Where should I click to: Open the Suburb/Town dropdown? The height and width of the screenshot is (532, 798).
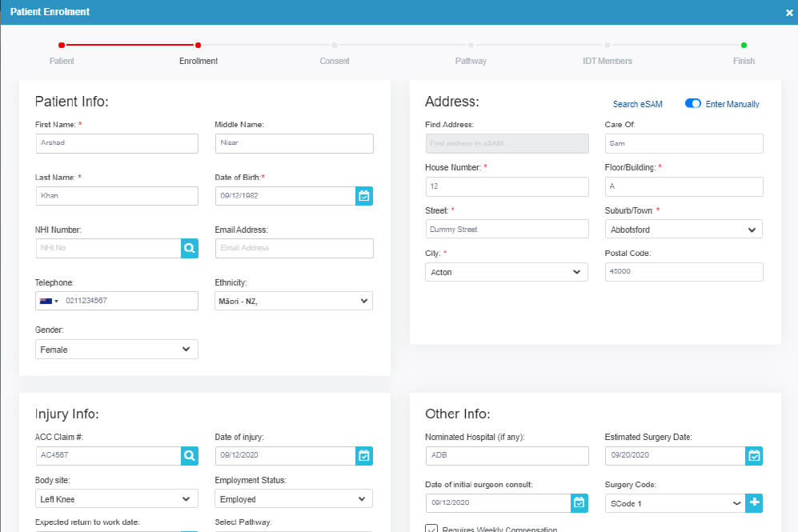[684, 230]
